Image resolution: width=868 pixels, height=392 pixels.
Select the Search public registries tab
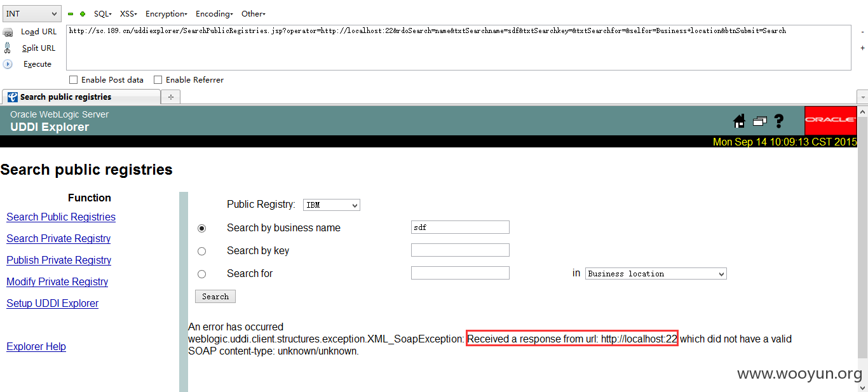tap(81, 97)
